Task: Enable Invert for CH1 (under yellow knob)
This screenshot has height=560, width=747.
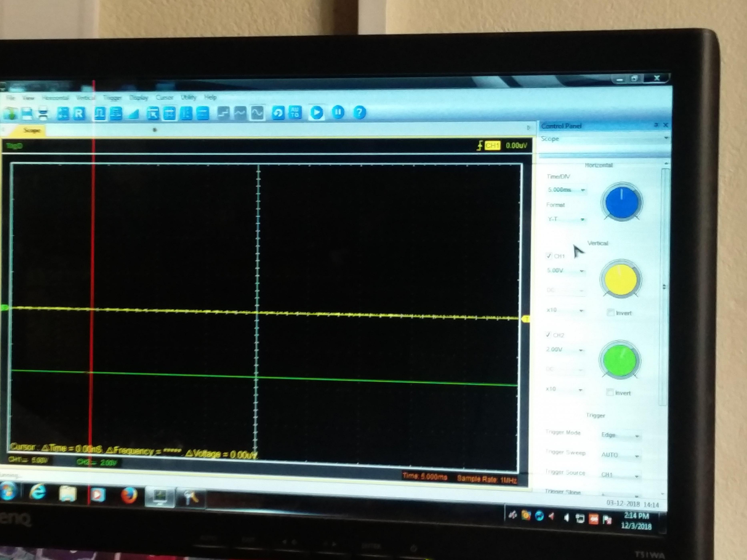Action: [611, 313]
